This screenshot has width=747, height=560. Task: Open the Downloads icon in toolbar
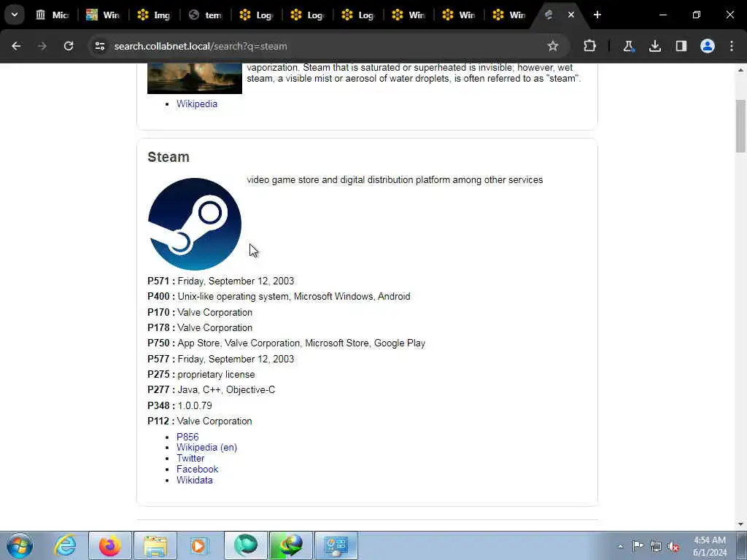pyautogui.click(x=655, y=46)
